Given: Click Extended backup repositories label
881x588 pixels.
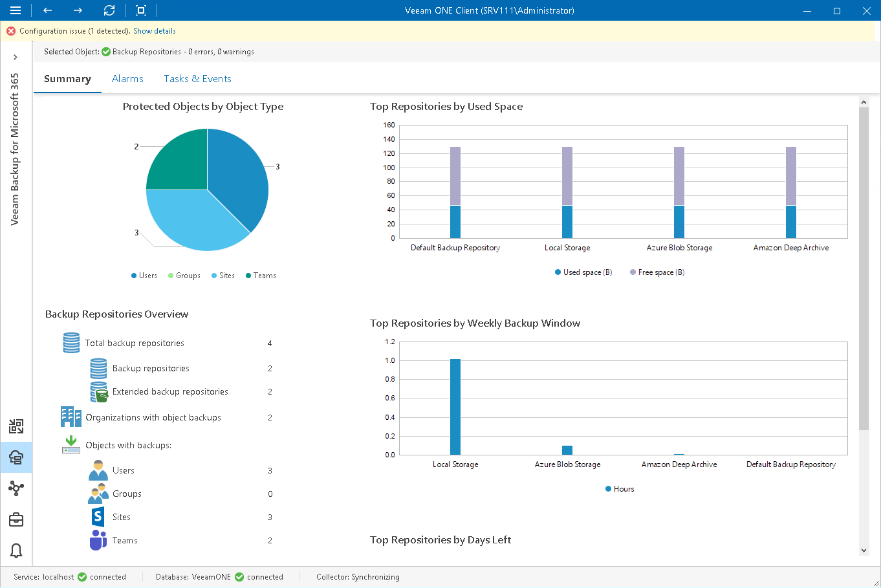Looking at the screenshot, I should (x=170, y=392).
